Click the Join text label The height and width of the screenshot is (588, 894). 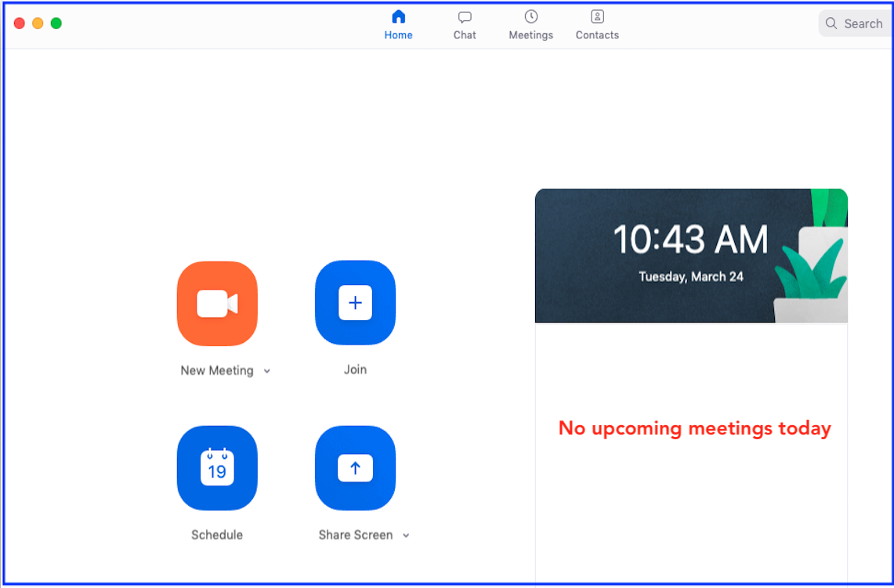tap(355, 370)
